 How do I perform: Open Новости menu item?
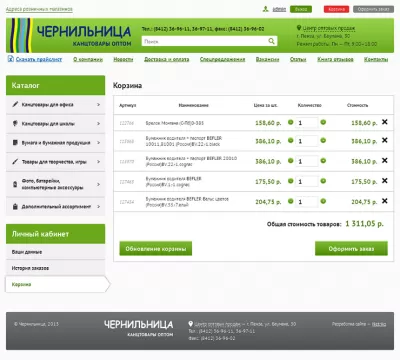(x=123, y=59)
